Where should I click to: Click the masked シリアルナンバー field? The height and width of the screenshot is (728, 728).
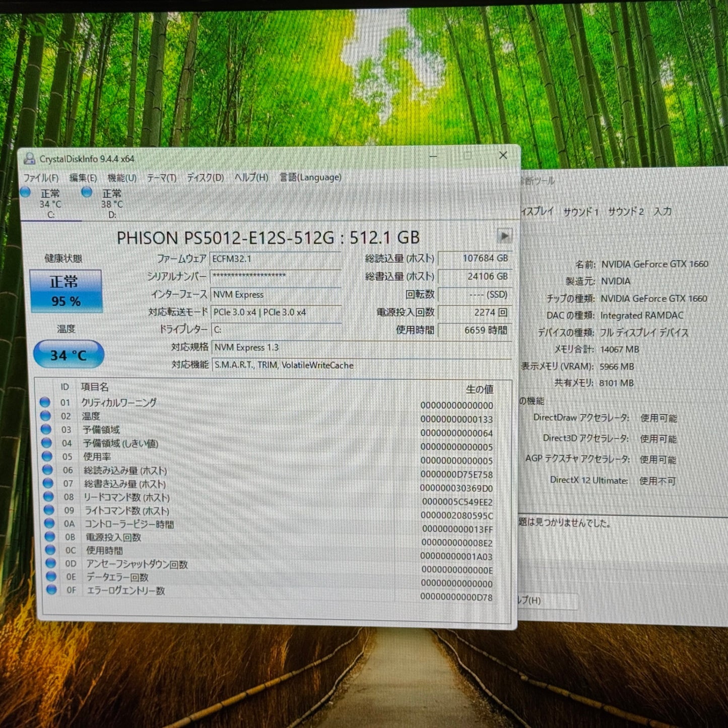pyautogui.click(x=276, y=277)
